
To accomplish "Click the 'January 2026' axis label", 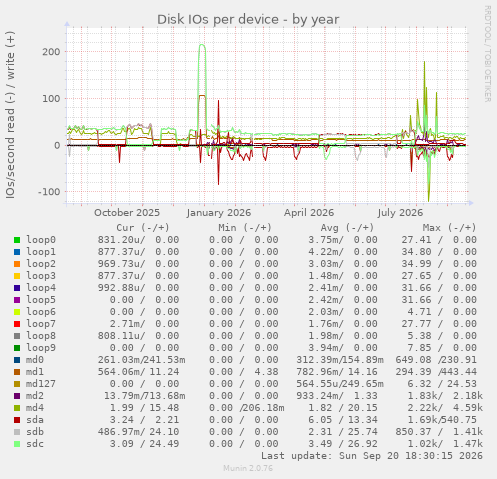I will pos(219,213).
